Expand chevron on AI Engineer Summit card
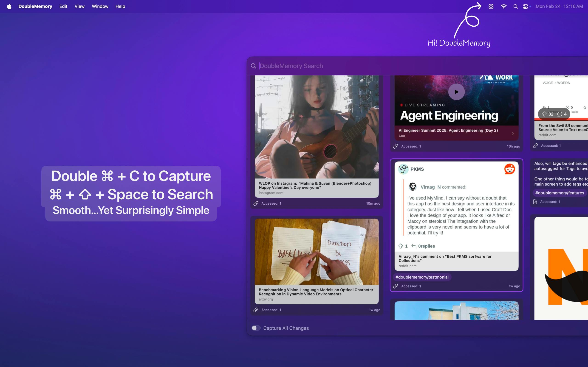The image size is (588, 367). [x=513, y=133]
